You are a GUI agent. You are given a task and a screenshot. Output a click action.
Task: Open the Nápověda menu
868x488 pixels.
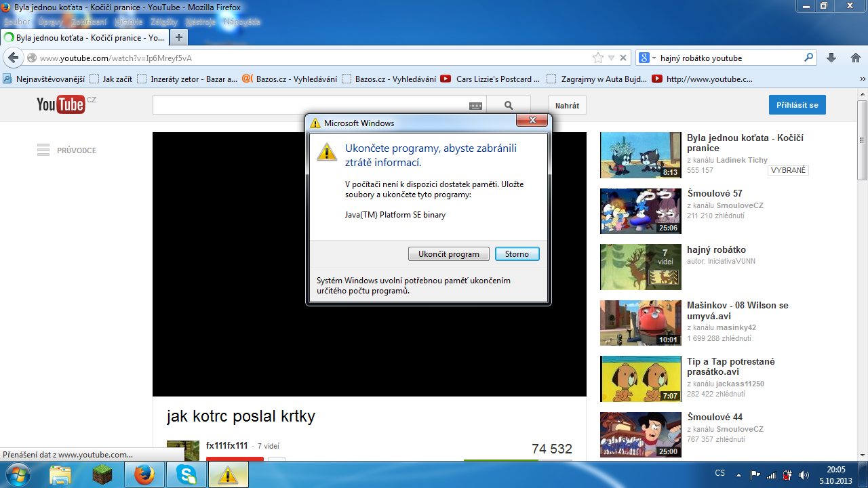(242, 22)
